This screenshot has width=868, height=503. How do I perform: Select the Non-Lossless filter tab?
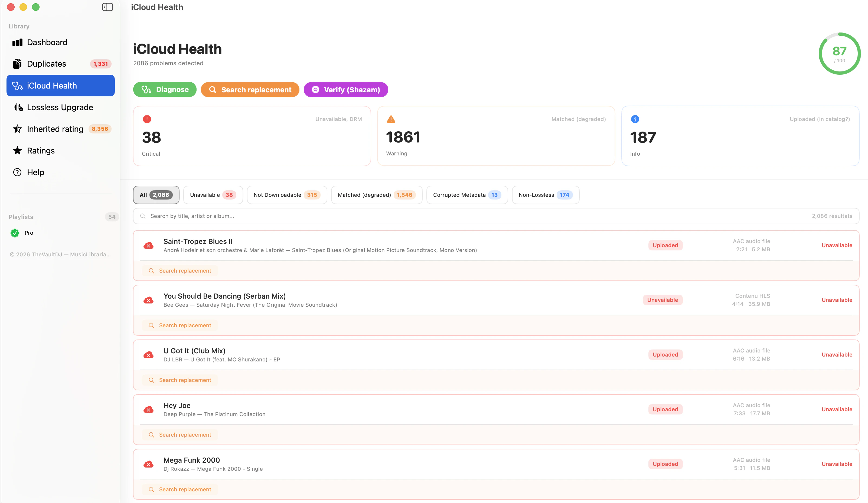[x=545, y=195]
